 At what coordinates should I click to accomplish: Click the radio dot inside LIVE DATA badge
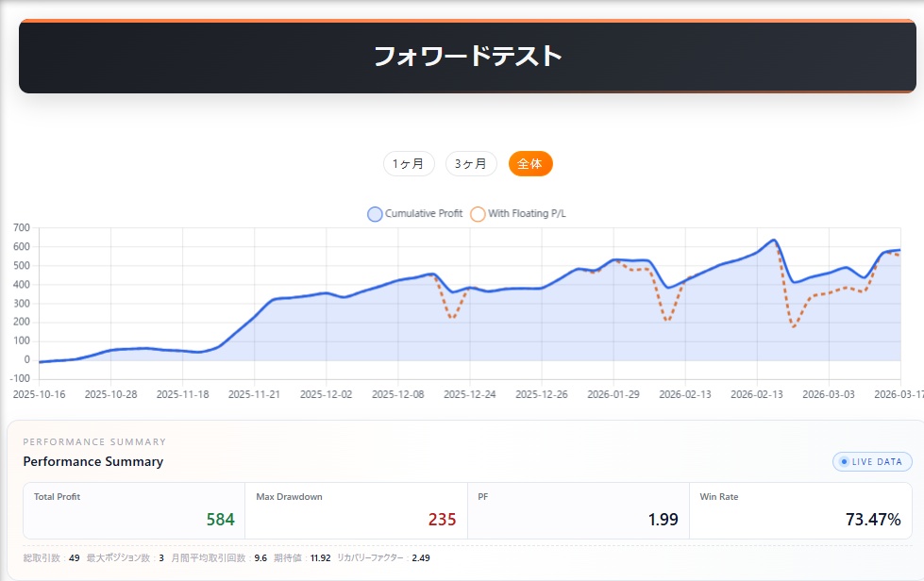click(844, 461)
